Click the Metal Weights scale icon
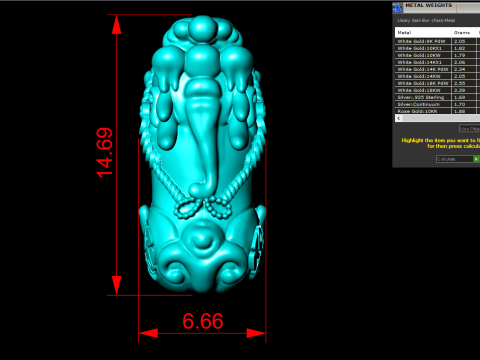 pos(397,7)
